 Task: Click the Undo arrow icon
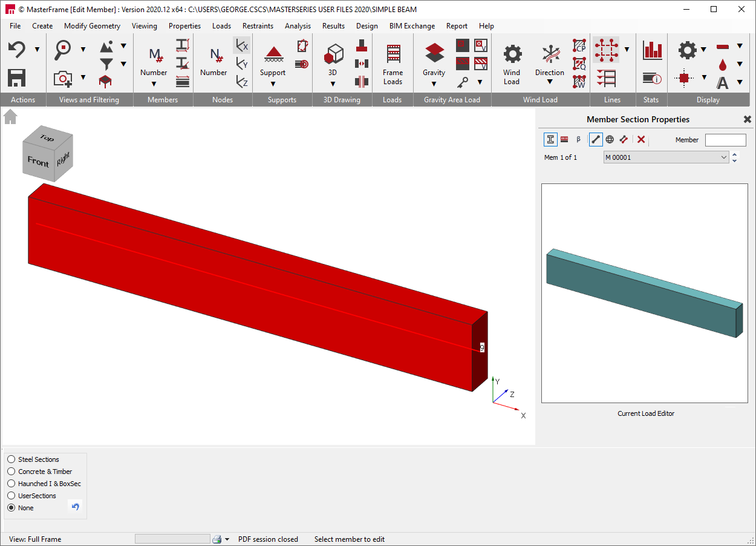pos(16,49)
